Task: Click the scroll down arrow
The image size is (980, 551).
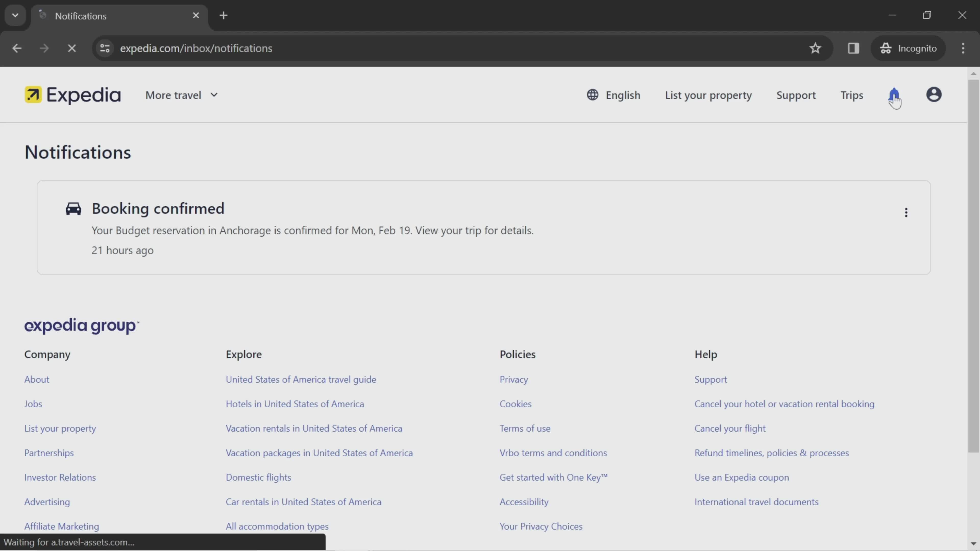Action: [x=973, y=543]
